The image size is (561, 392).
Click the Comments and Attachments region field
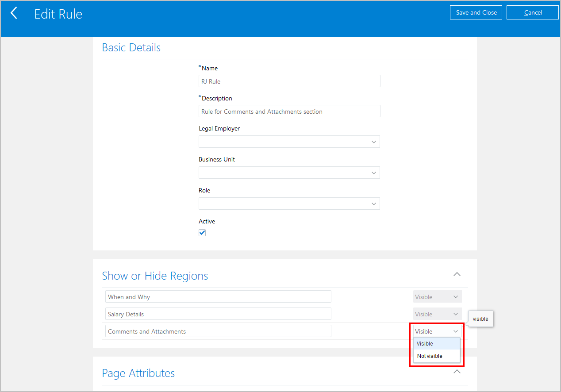click(x=218, y=331)
